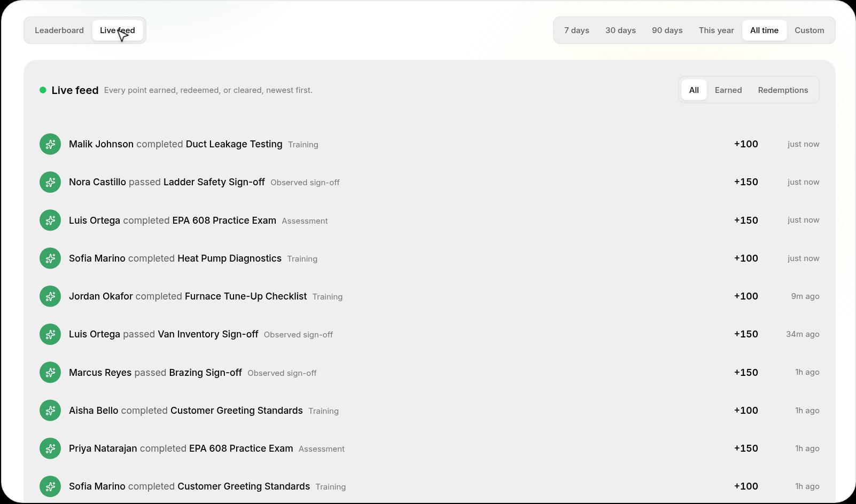Click the sparkle icon for Sofia Marino Customer Greeting Standards
The image size is (856, 504).
pyautogui.click(x=50, y=486)
